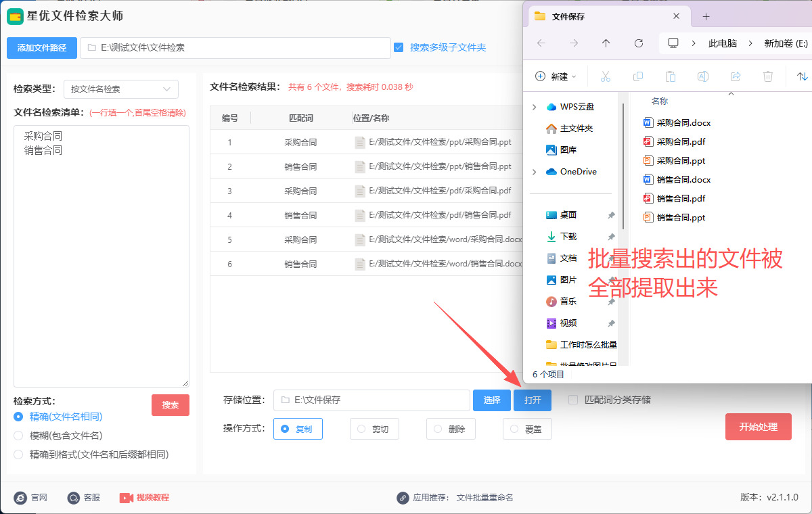Open a new Explorer tab with plus
Screen dimensions: 812x514
pyautogui.click(x=706, y=16)
